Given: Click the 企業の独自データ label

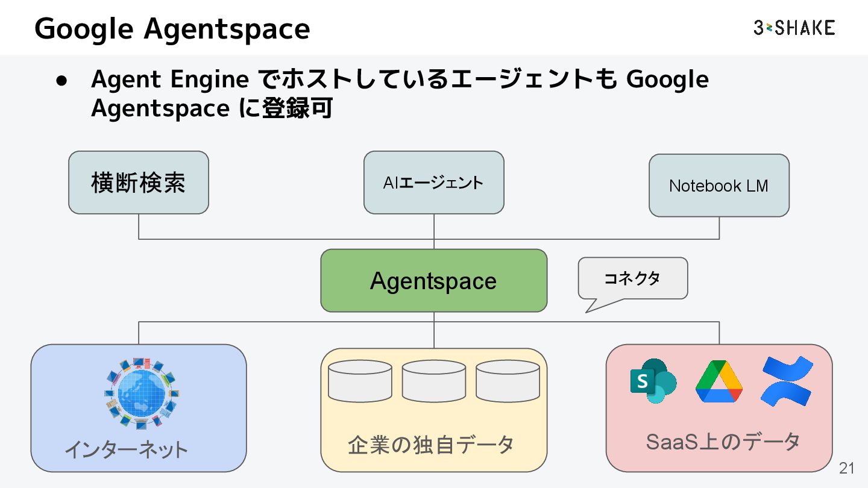Looking at the screenshot, I should (x=430, y=445).
